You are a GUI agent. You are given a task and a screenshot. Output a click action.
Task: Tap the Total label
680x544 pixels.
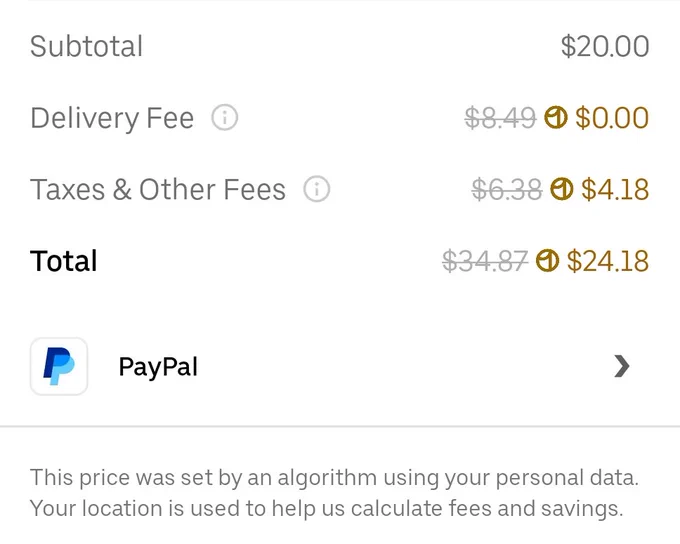coord(64,261)
